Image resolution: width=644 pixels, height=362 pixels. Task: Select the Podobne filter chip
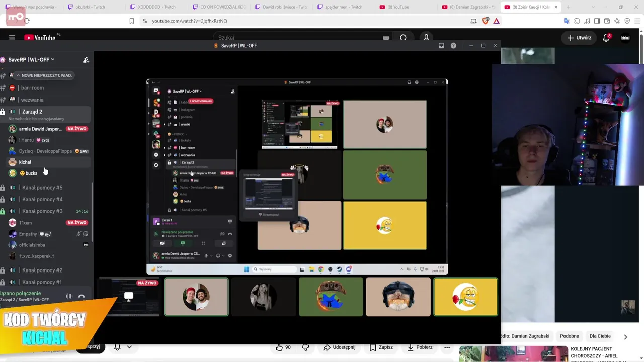coord(570,336)
